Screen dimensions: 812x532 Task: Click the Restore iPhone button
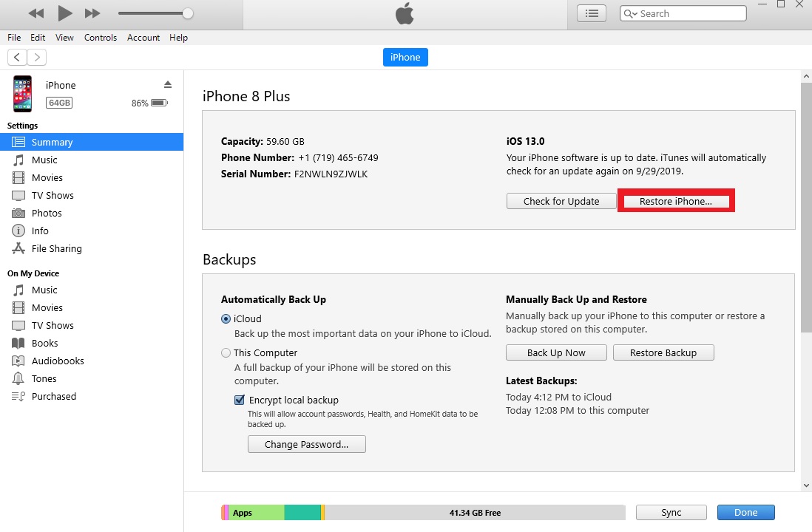coord(675,201)
